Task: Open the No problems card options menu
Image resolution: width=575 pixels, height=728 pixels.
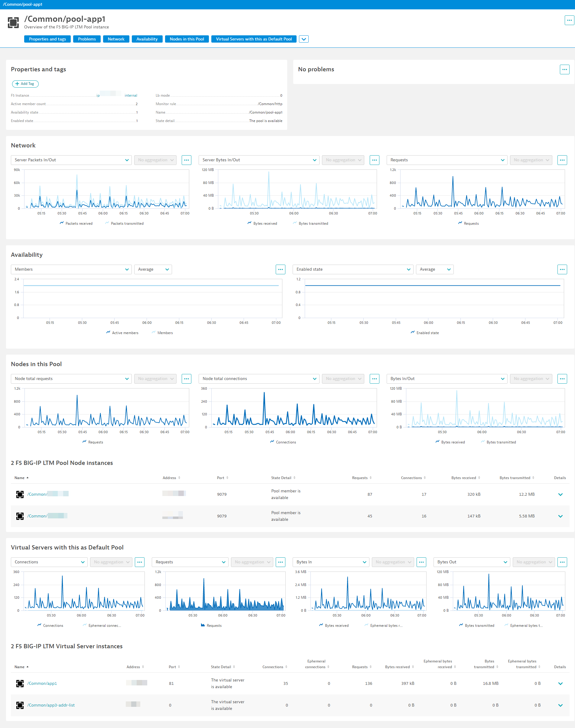Action: pos(564,70)
